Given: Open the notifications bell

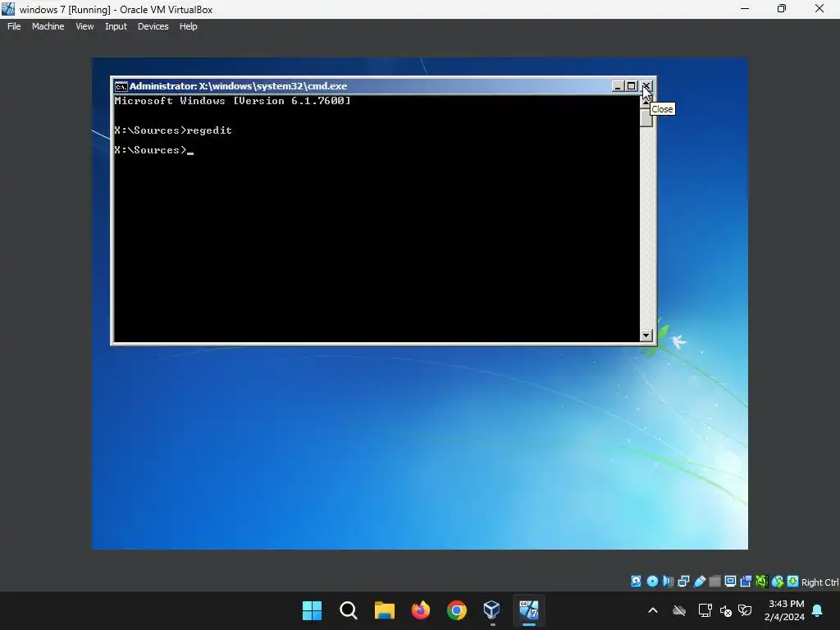Looking at the screenshot, I should pos(818,610).
